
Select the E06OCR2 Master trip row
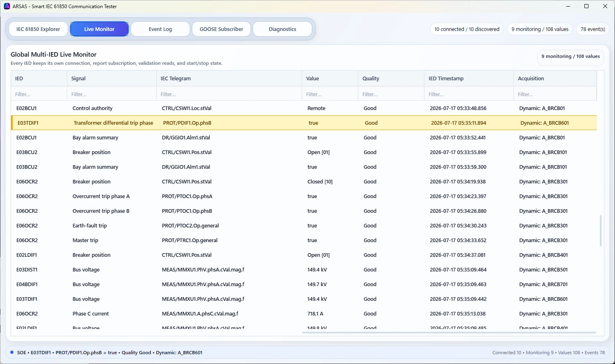(x=304, y=240)
